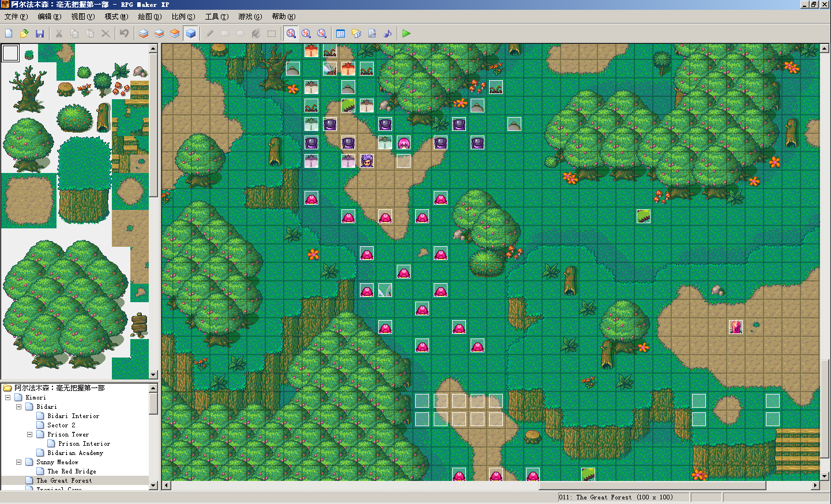Open the 帮助(H) menu
This screenshot has height=504, width=831.
(x=283, y=17)
